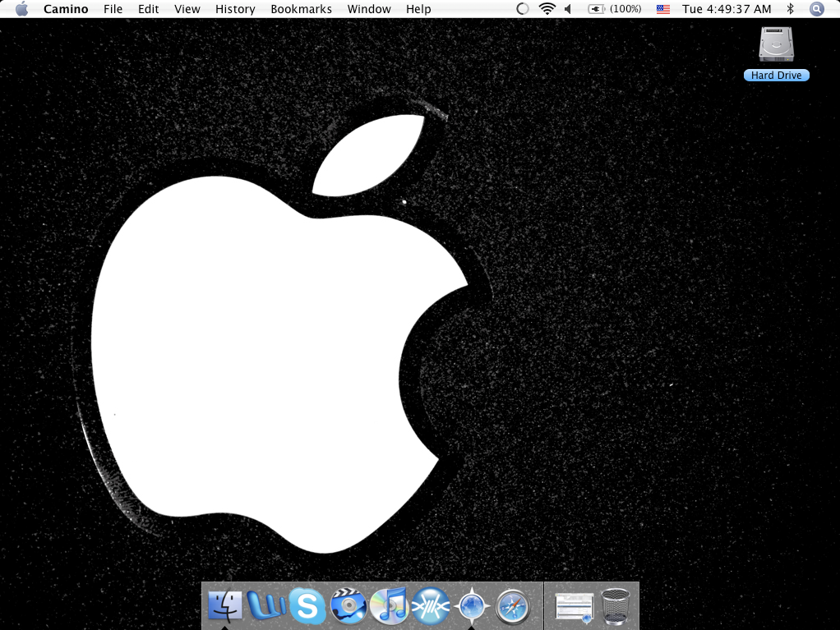Image resolution: width=840 pixels, height=630 pixels.
Task: Open the US flag input menu
Action: (x=663, y=9)
